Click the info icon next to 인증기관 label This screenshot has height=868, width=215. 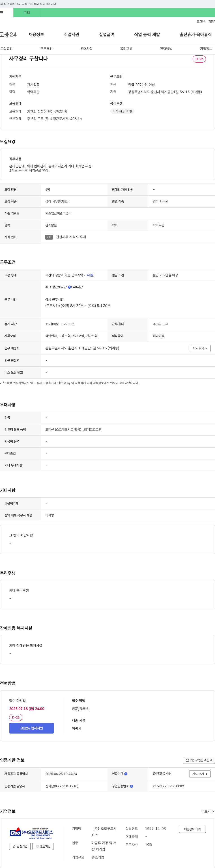[x=126, y=774]
